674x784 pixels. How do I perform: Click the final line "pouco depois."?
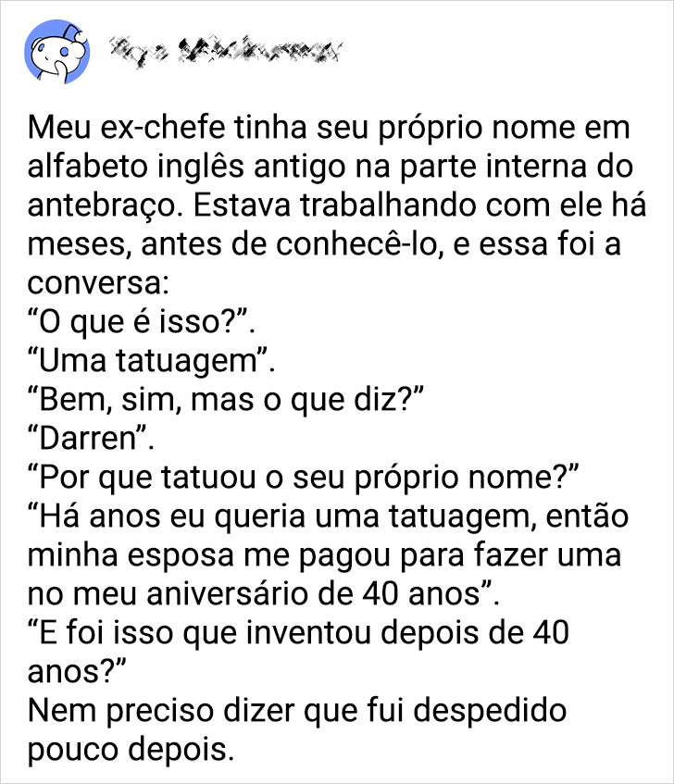pos(131,751)
